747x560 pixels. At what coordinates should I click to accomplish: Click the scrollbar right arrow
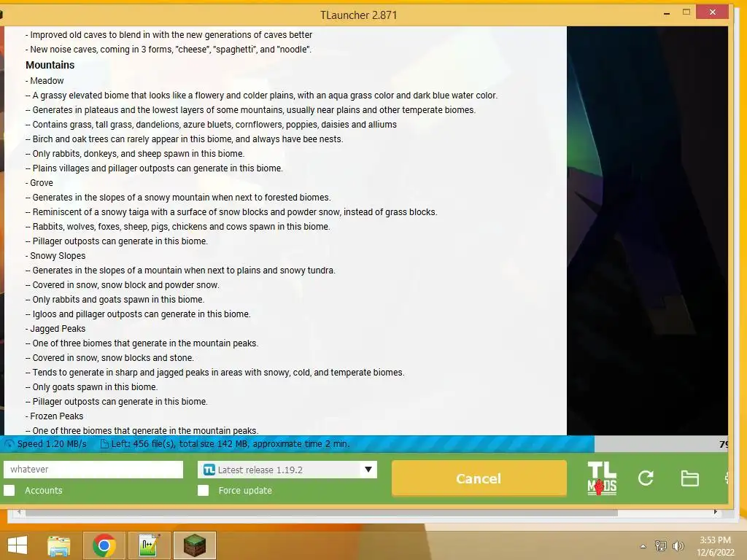[716, 512]
